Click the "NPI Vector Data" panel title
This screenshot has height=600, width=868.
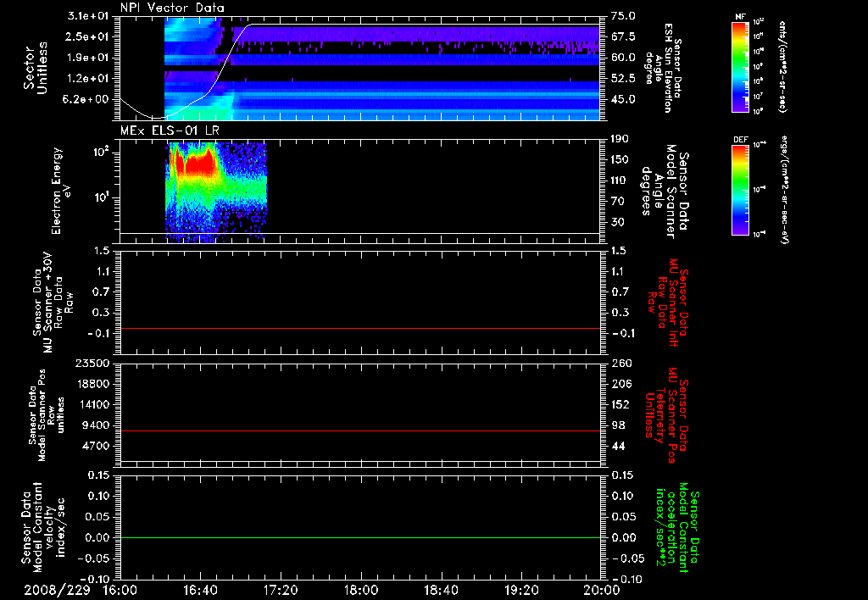click(172, 8)
